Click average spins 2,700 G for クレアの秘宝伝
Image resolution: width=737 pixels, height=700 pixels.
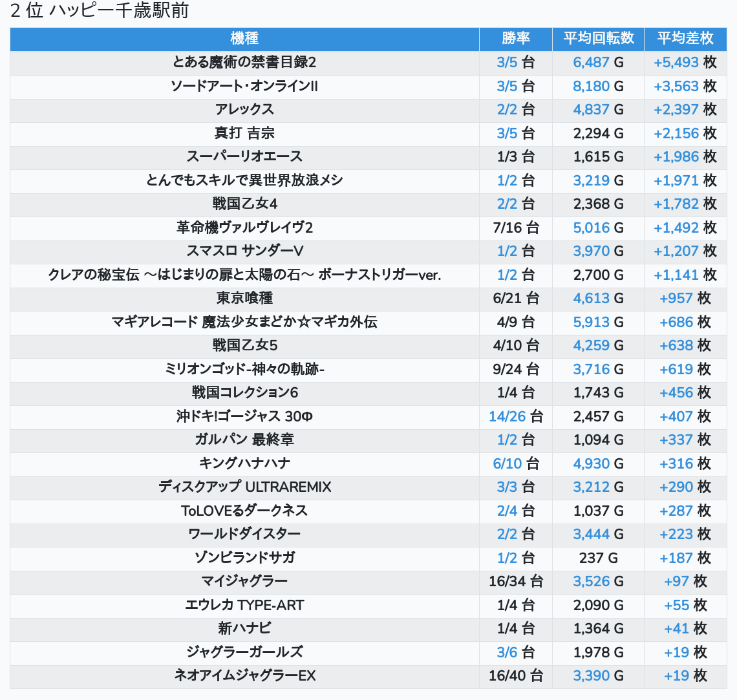click(x=599, y=275)
